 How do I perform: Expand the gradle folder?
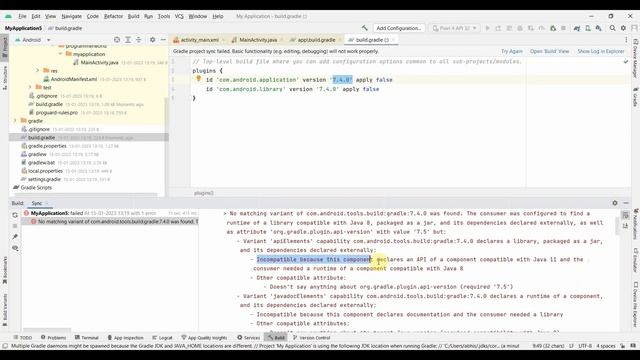coord(15,121)
